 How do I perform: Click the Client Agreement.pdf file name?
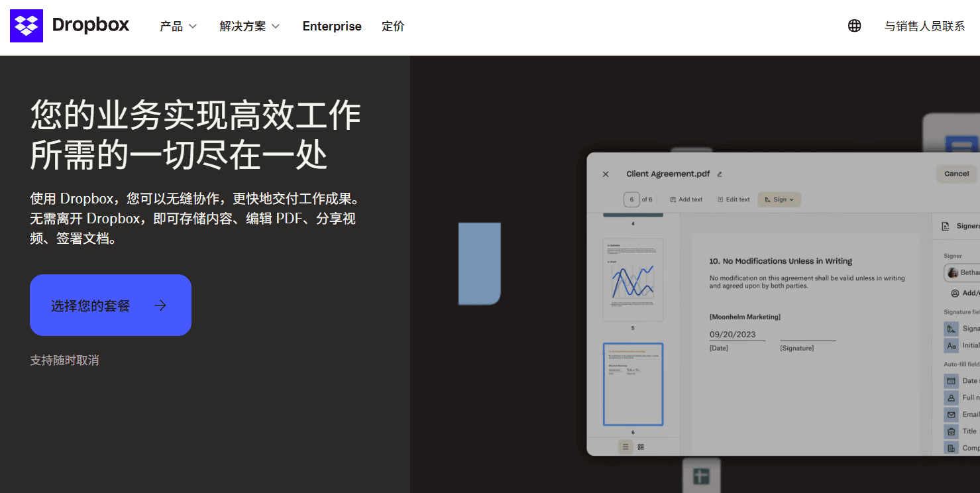[668, 174]
